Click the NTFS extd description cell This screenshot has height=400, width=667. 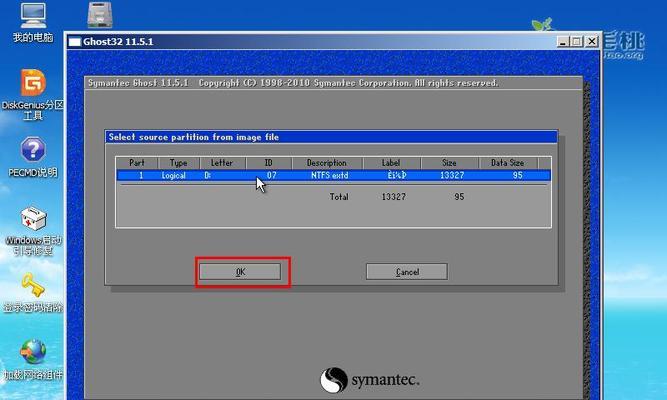330,175
